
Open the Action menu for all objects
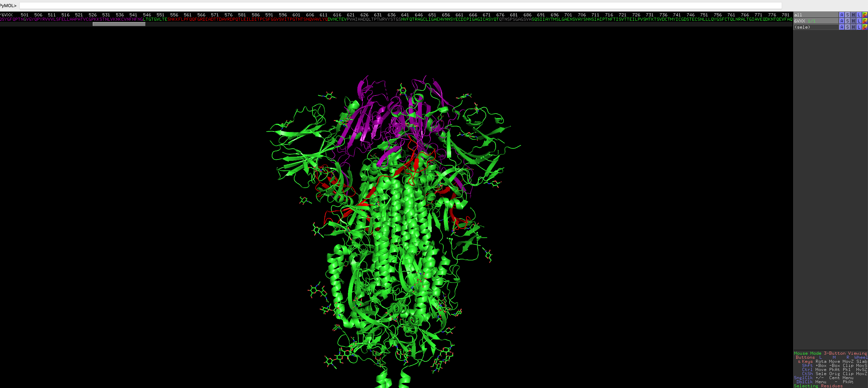click(842, 15)
